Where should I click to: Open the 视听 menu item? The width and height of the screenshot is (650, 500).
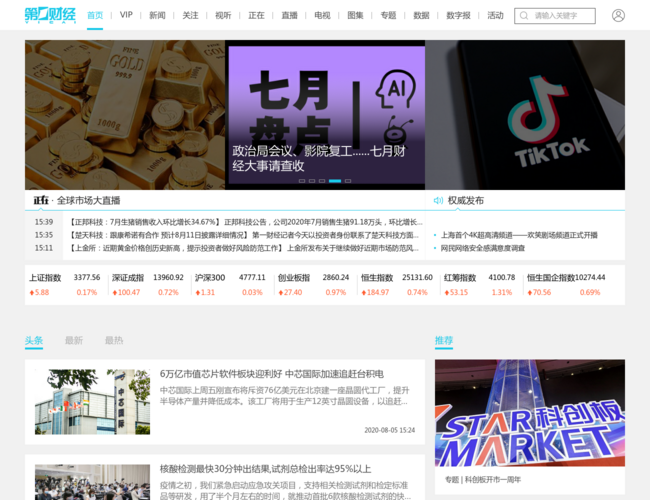223,15
